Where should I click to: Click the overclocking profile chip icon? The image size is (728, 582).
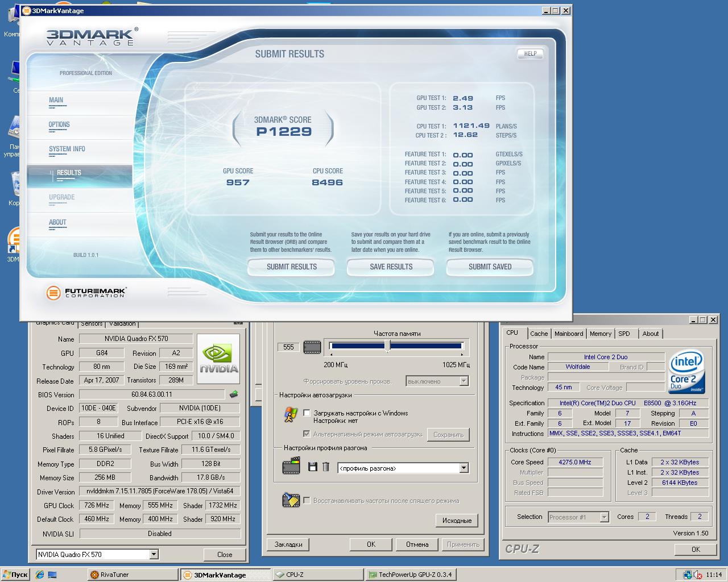[291, 466]
